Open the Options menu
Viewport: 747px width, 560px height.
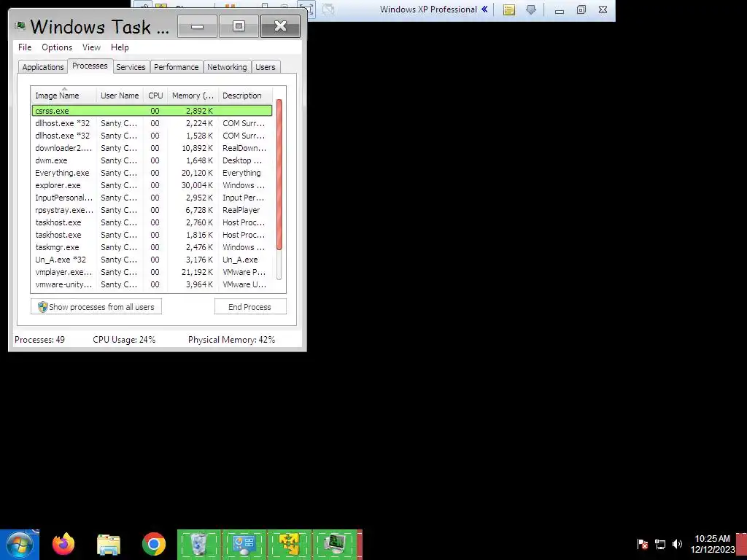tap(57, 47)
